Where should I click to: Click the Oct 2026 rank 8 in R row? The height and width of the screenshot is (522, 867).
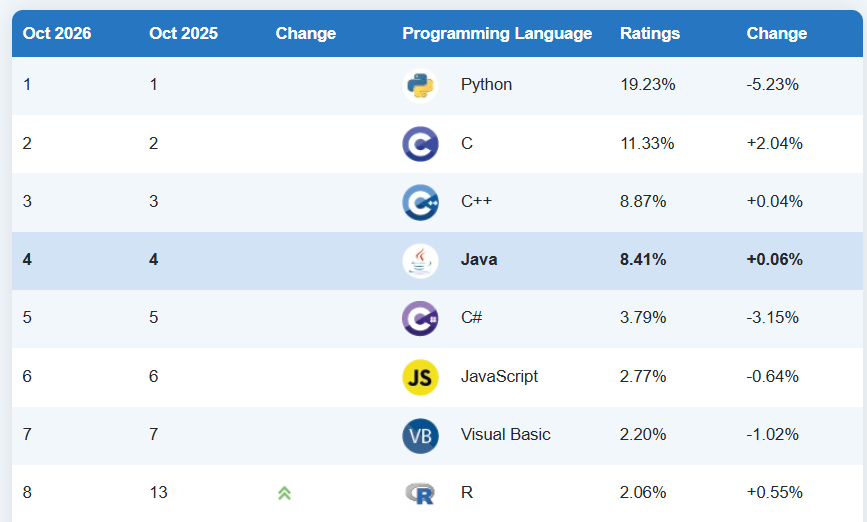[27, 492]
